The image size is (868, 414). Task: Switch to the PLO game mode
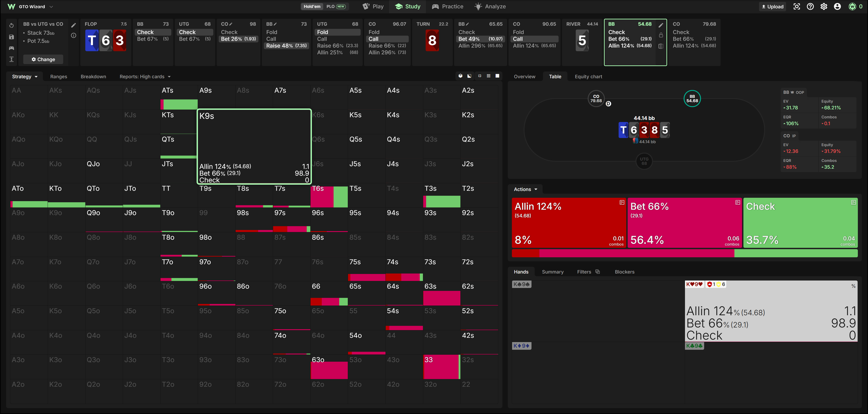pos(336,6)
